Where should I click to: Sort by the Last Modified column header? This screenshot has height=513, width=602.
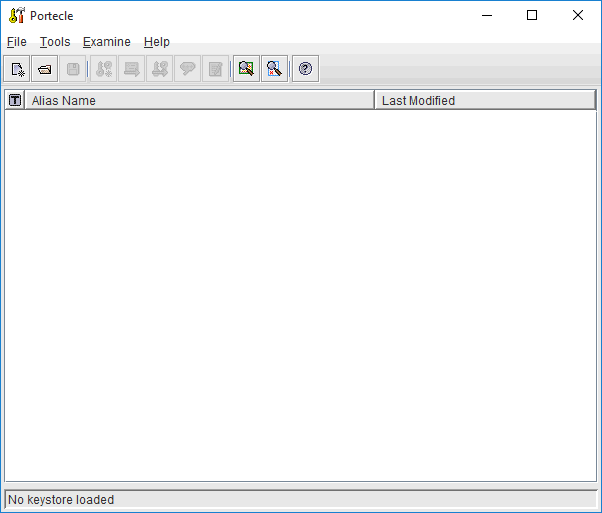tap(484, 100)
